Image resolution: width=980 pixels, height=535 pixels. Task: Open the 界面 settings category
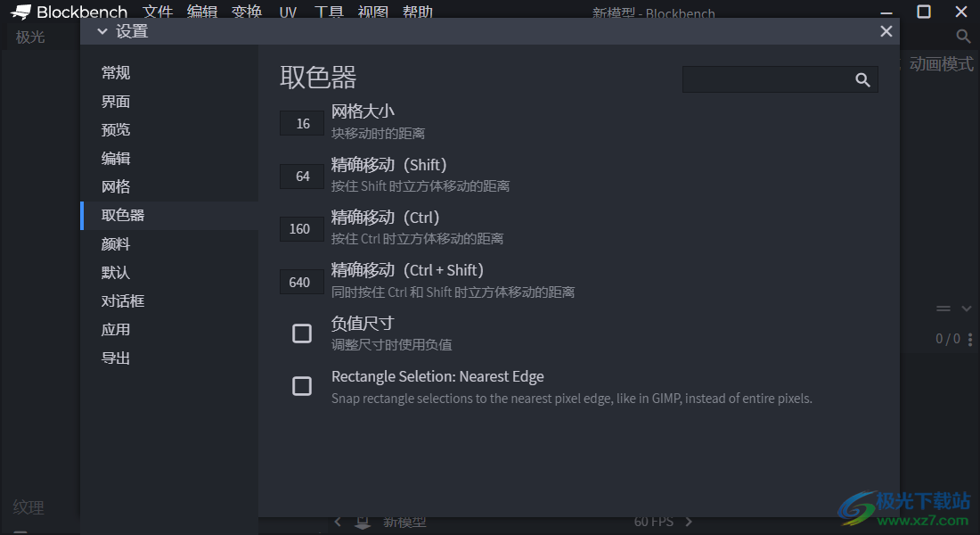point(168,102)
